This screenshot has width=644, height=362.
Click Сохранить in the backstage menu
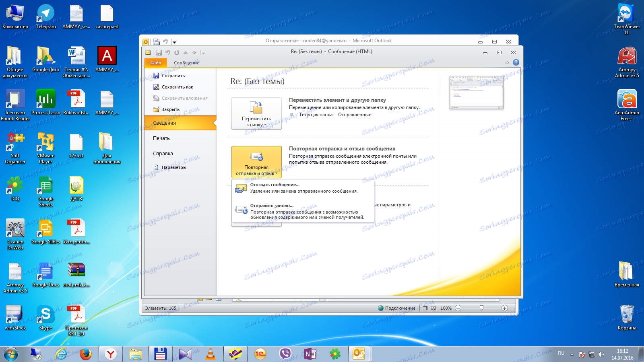click(173, 76)
